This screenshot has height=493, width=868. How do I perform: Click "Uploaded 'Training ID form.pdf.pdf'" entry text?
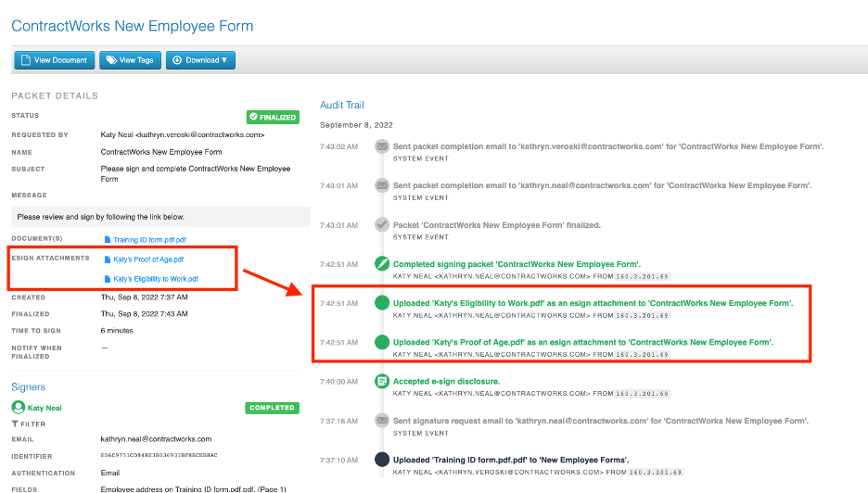(511, 461)
